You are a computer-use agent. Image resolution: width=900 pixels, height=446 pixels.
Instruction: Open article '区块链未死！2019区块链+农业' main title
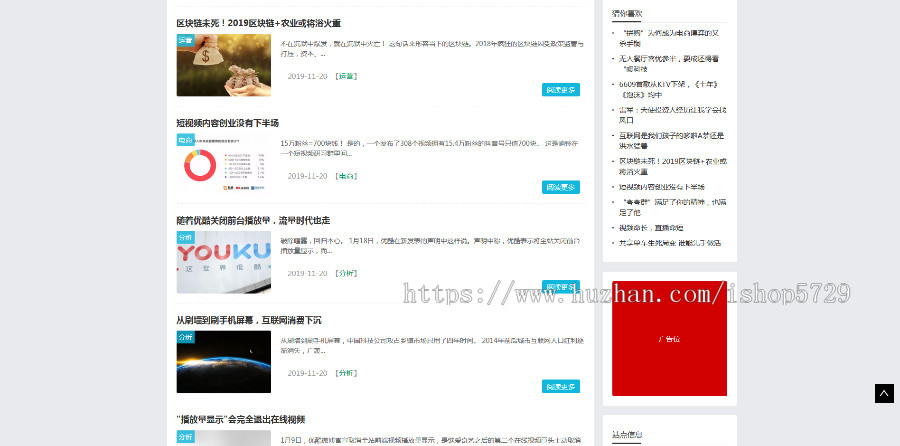click(x=258, y=24)
